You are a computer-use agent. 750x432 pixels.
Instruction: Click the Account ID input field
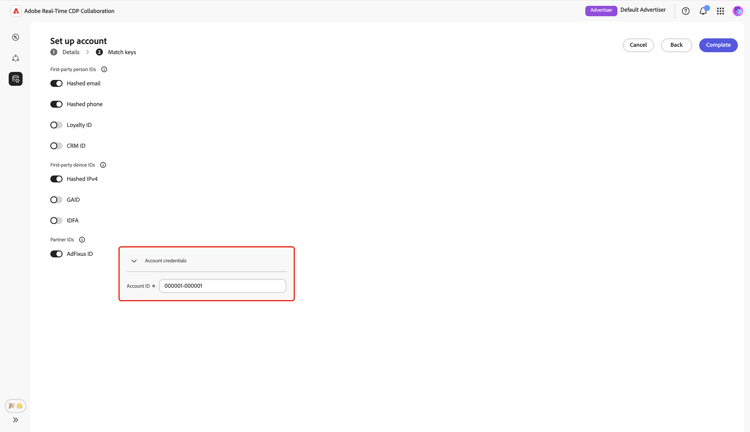pyautogui.click(x=222, y=286)
